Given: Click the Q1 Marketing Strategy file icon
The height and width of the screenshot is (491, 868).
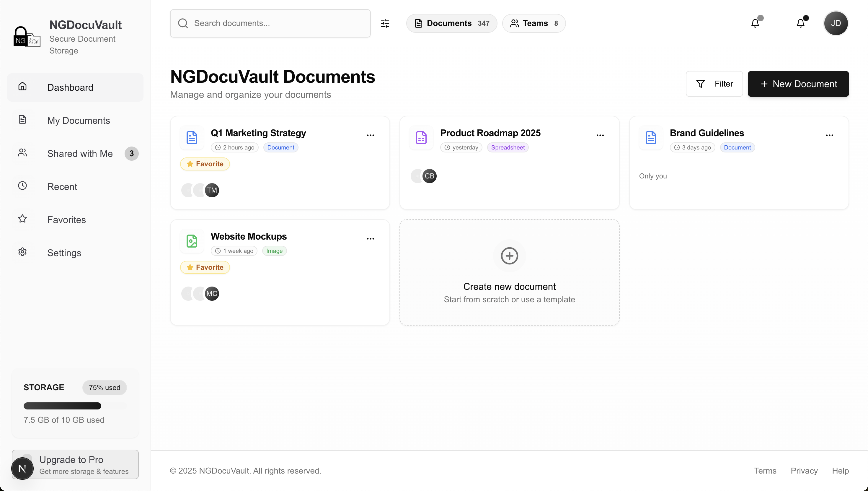Looking at the screenshot, I should (192, 138).
